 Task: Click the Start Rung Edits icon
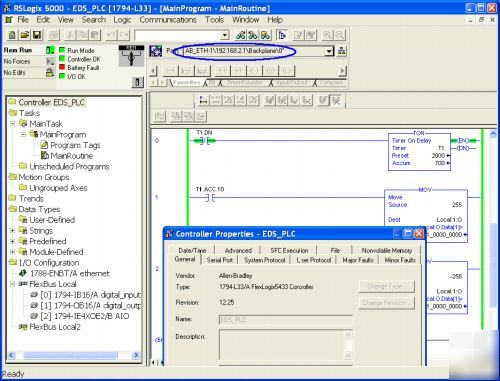[203, 100]
